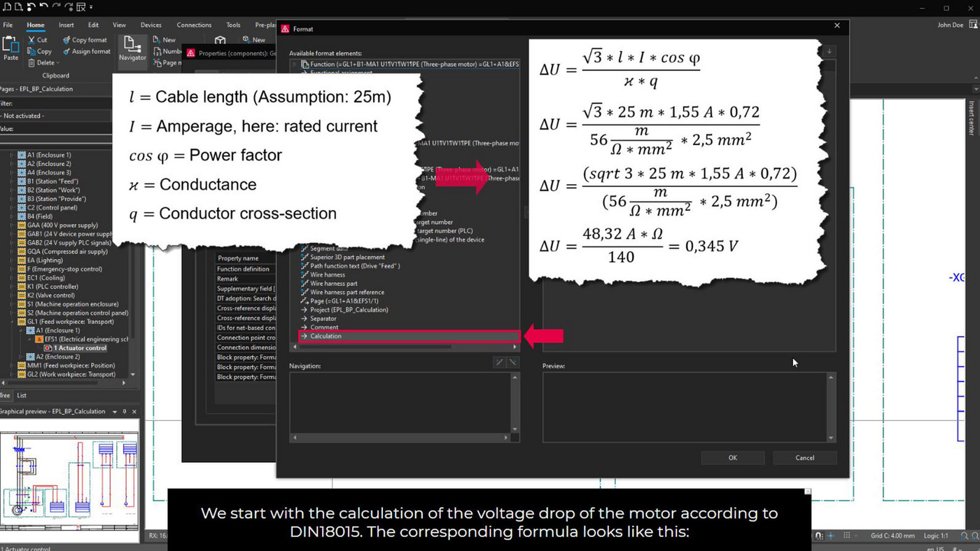Click OK in the Format dialog

point(732,458)
